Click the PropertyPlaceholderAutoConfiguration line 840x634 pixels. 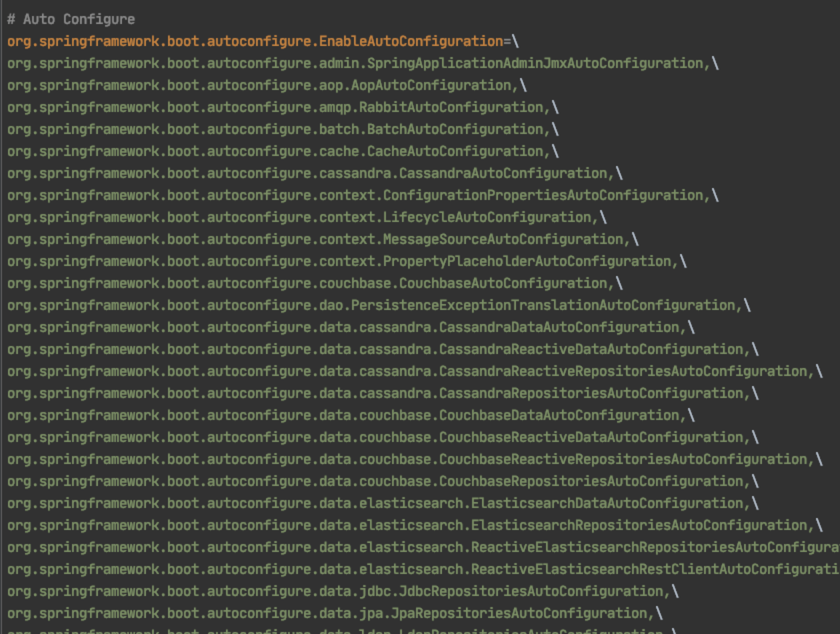click(347, 261)
